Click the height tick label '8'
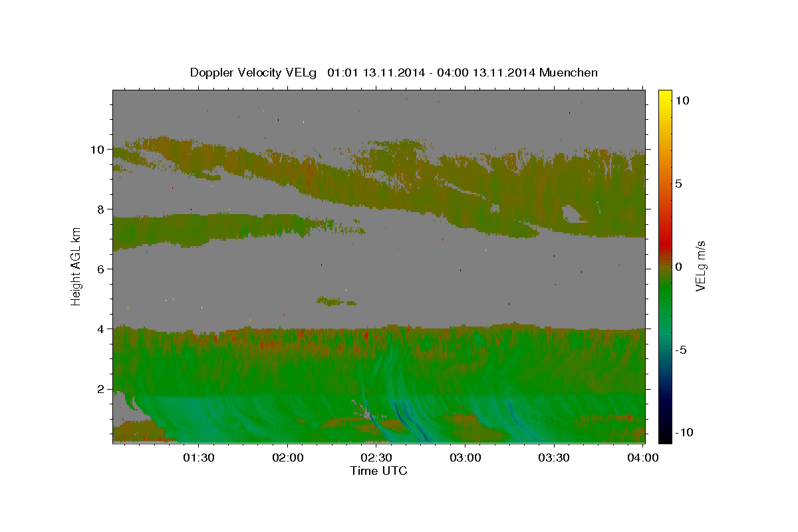 [x=101, y=209]
